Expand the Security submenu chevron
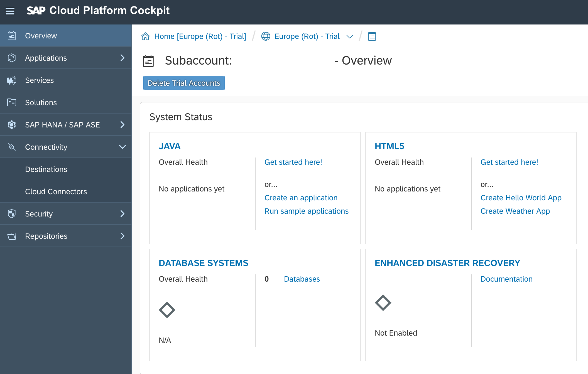Screen dimensions: 588x374 click(122, 214)
